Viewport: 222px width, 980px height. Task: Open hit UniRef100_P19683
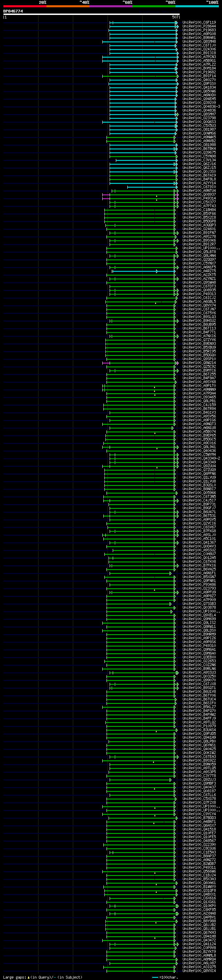click(199, 30)
